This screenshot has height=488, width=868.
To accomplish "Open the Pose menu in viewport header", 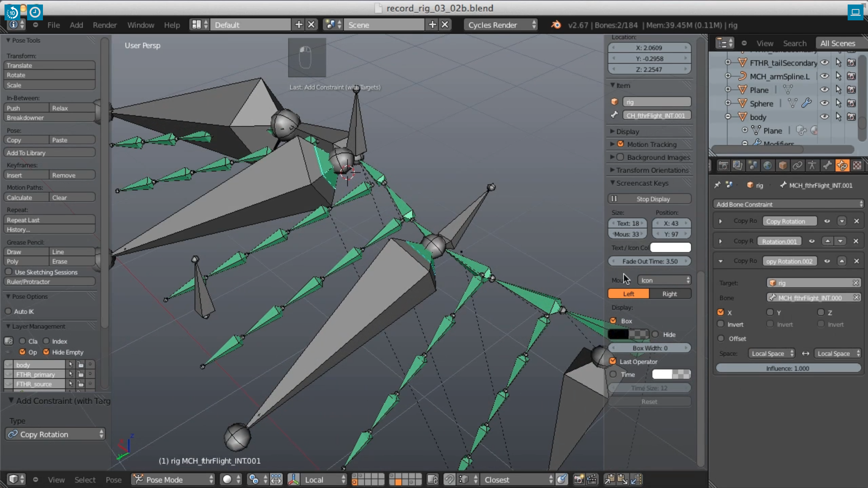I will pyautogui.click(x=113, y=479).
